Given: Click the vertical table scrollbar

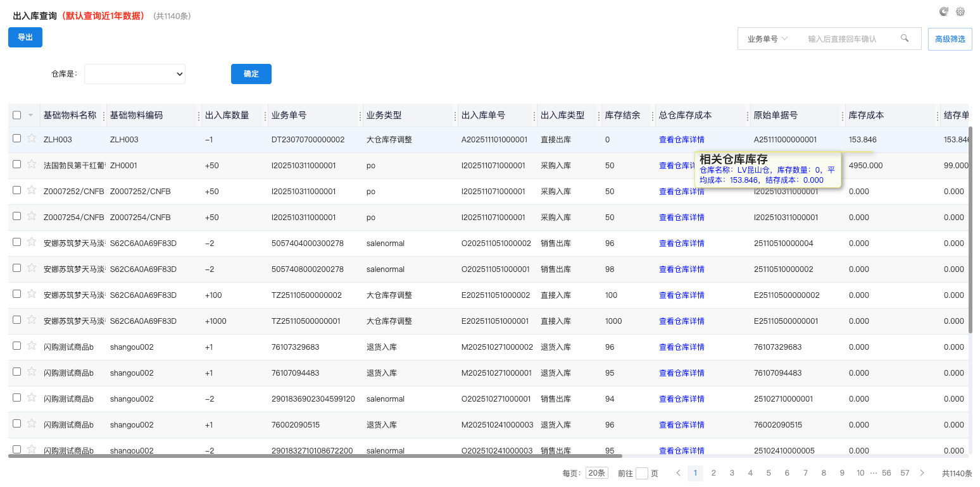Looking at the screenshot, I should pos(971,230).
